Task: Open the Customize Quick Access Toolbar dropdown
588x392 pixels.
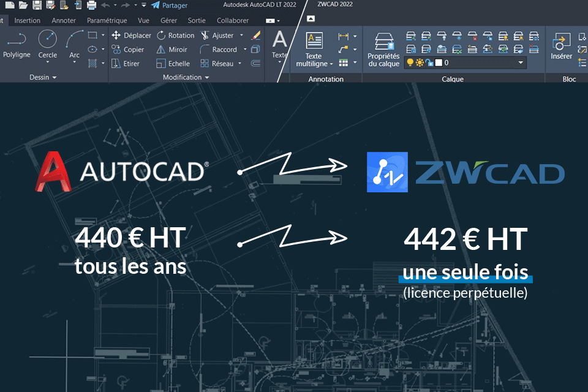Action: tap(143, 6)
